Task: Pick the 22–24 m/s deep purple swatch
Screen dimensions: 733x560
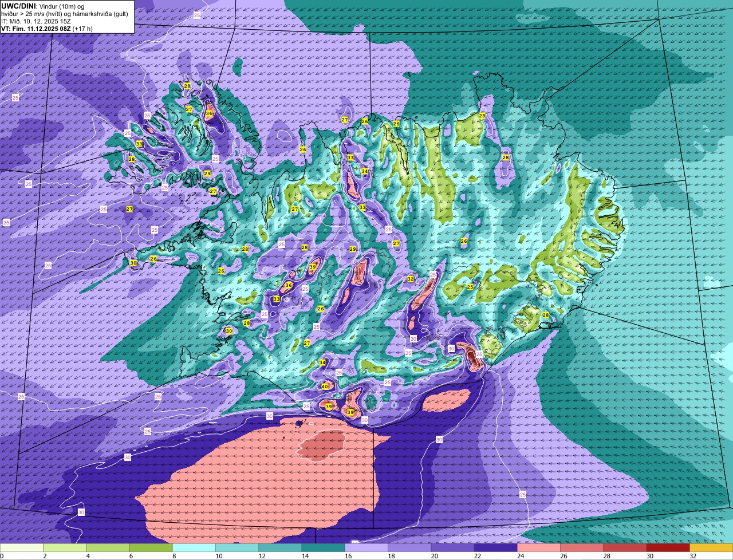Action: [x=496, y=548]
